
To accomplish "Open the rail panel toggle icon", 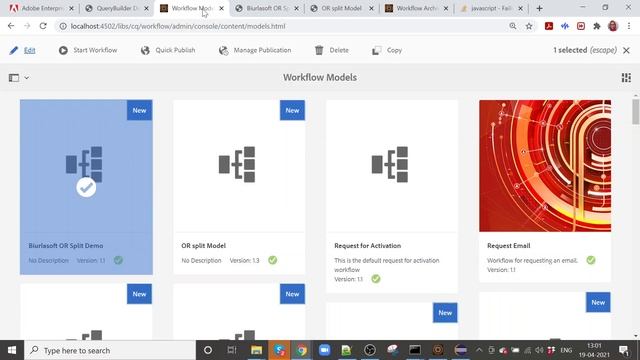I will pyautogui.click(x=14, y=78).
